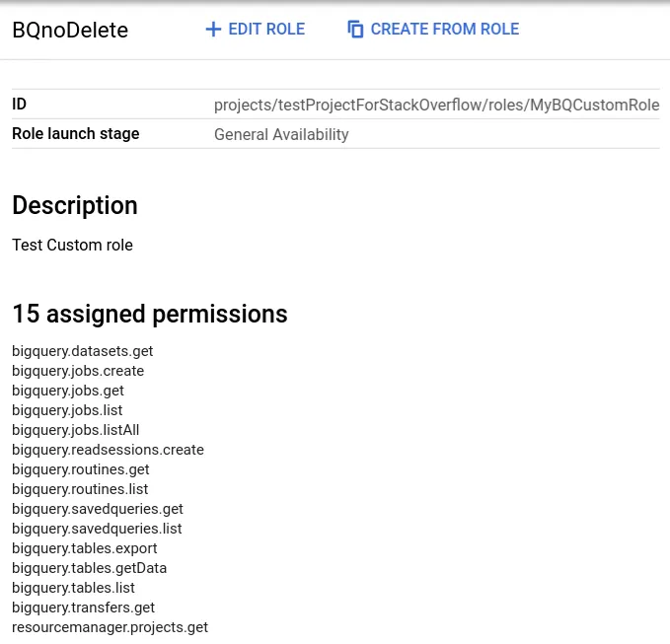670x644 pixels.
Task: Select the 'Test Custom role' description text
Action: (72, 245)
